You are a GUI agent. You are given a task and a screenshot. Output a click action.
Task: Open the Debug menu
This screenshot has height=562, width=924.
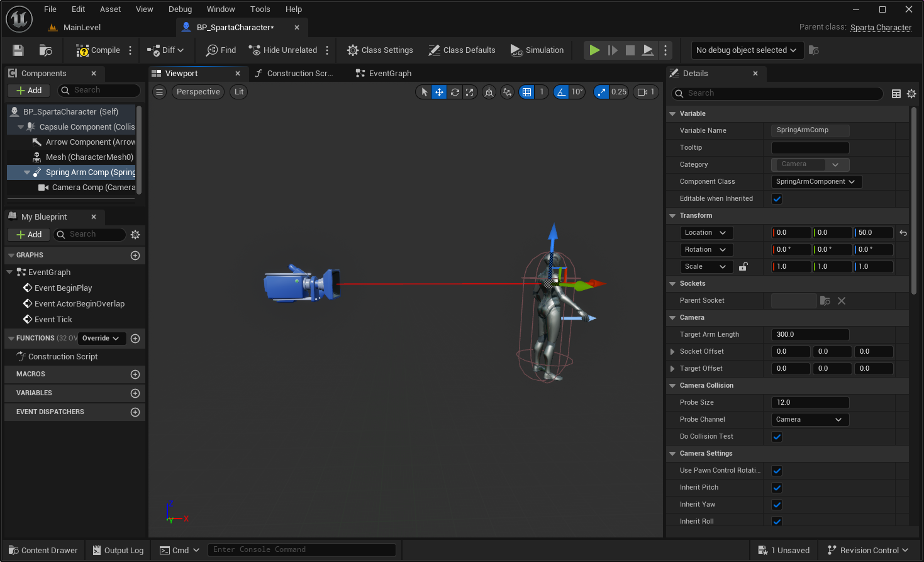point(180,9)
